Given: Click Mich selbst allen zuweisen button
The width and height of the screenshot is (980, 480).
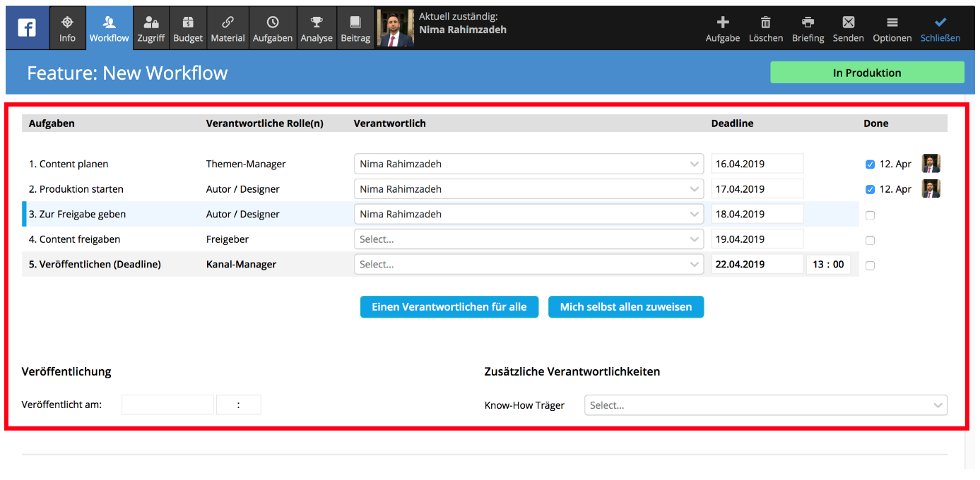Looking at the screenshot, I should click(625, 307).
